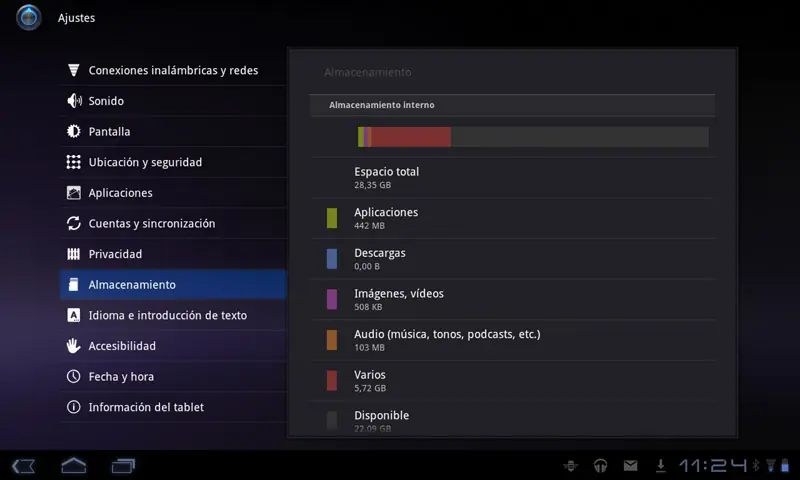Open Ubicación y seguridad settings
Image resolution: width=800 pixels, height=480 pixels.
pyautogui.click(x=173, y=162)
